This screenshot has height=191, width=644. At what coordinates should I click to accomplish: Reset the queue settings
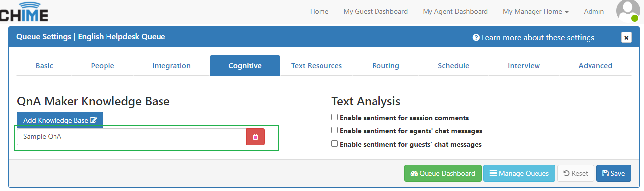576,173
